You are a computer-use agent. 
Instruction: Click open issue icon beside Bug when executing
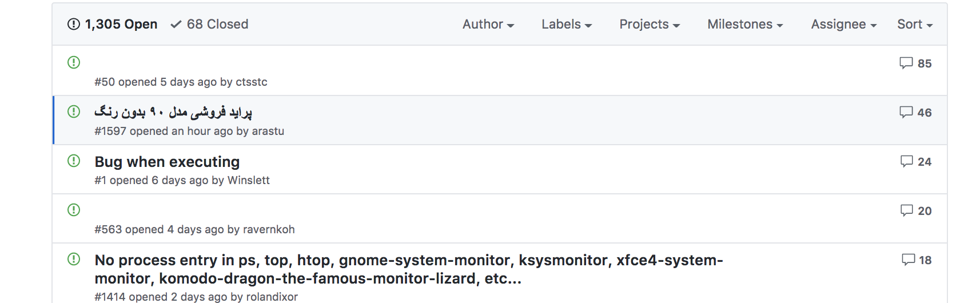[x=74, y=161]
